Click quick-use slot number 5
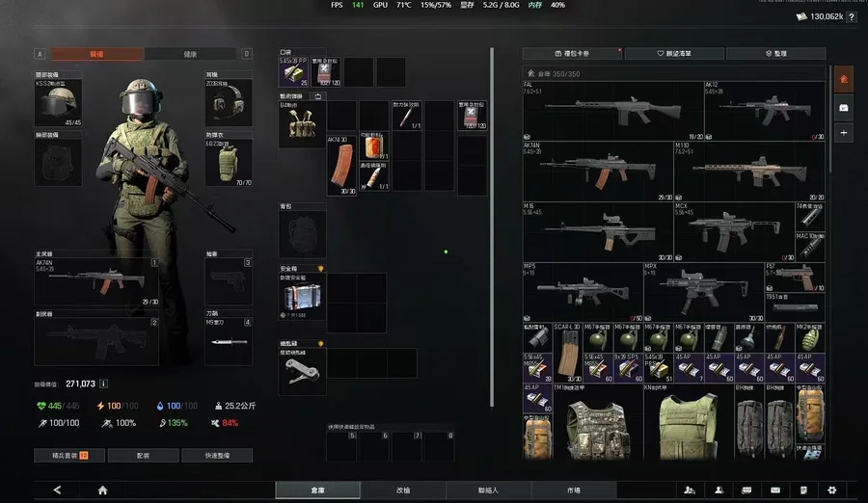The height and width of the screenshot is (503, 868). click(341, 446)
